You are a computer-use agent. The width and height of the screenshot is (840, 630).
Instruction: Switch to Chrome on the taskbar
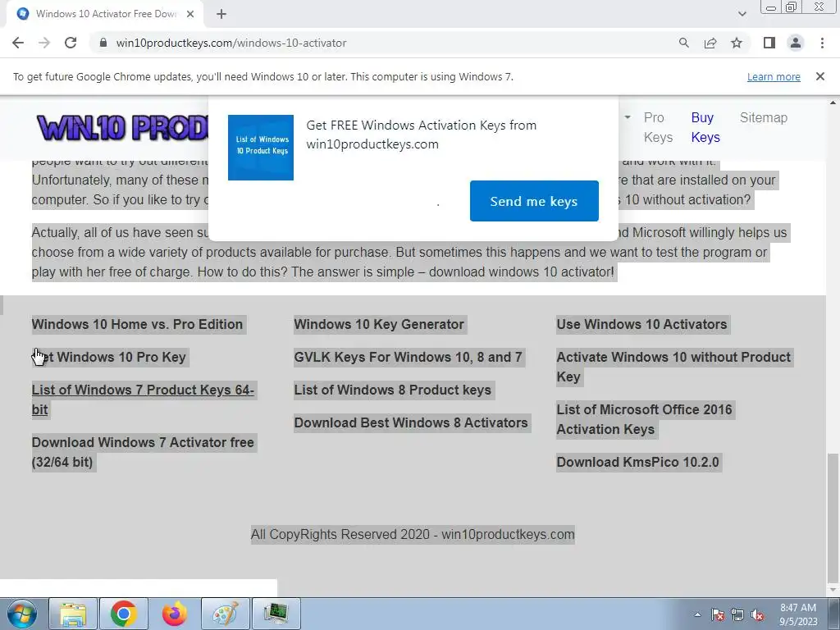pyautogui.click(x=124, y=614)
